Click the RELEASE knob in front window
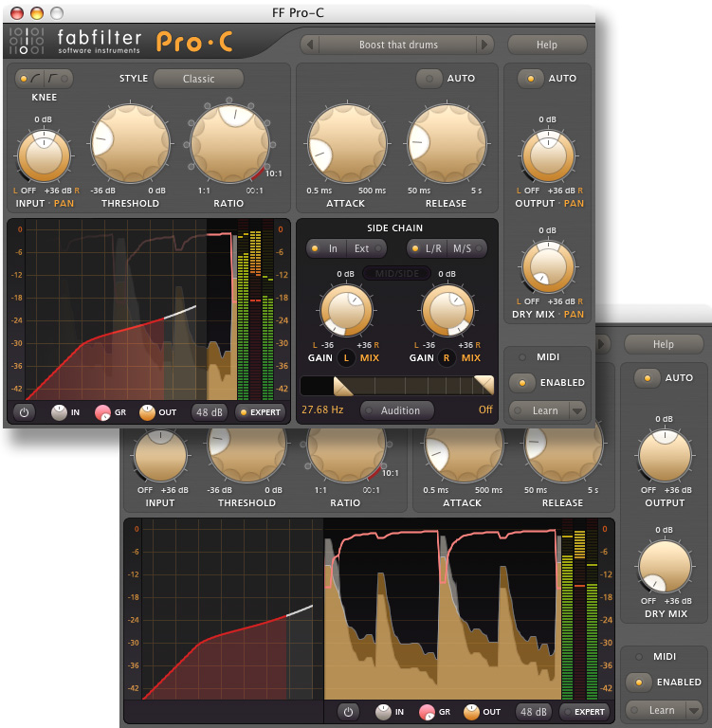Screen dimensions: 712x728 447,143
